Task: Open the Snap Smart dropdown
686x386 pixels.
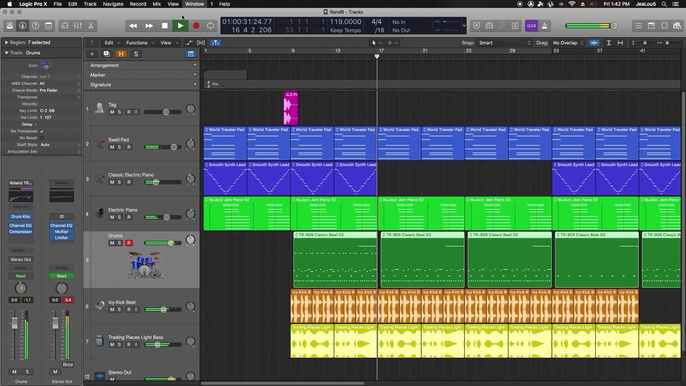Action: [504, 43]
